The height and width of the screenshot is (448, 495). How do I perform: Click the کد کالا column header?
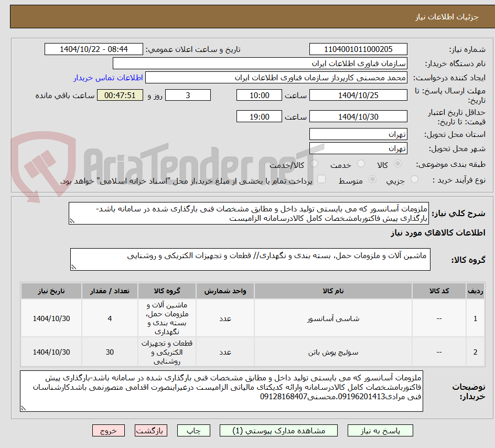[x=439, y=291]
